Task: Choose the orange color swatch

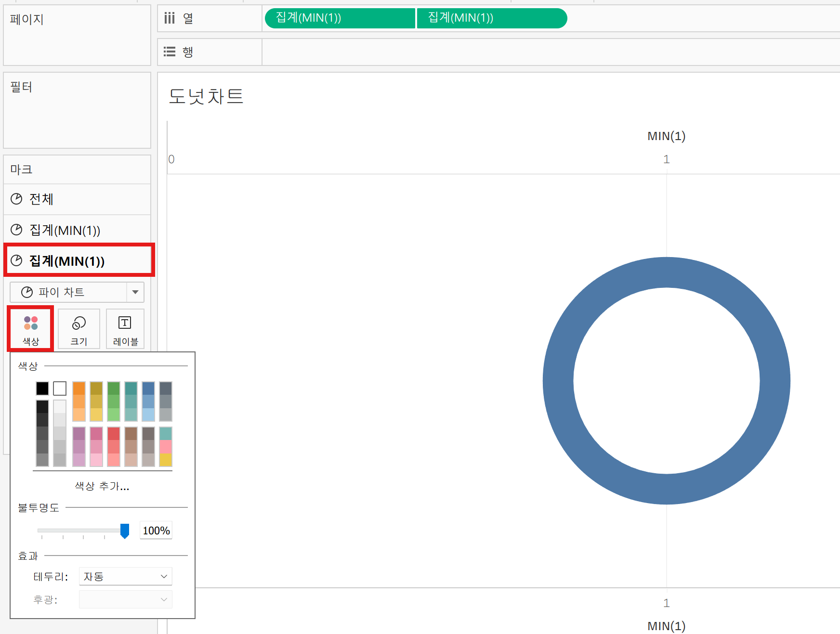Action: pos(79,388)
